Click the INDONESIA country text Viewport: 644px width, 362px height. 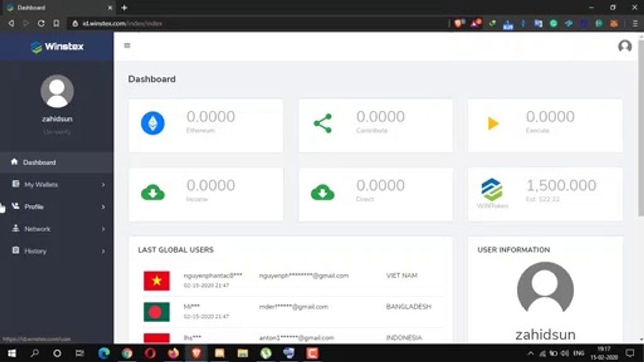(404, 338)
